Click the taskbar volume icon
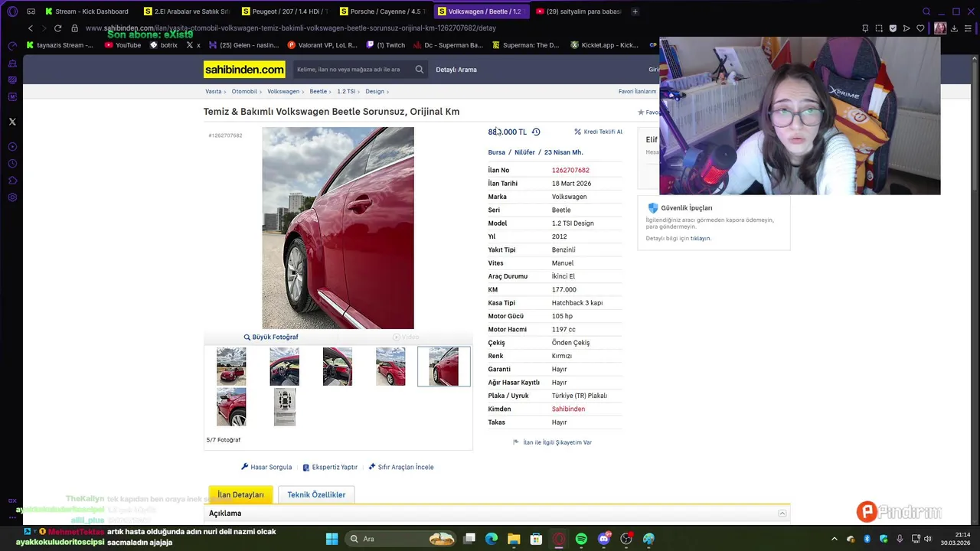This screenshot has height=551, width=980. [x=927, y=539]
